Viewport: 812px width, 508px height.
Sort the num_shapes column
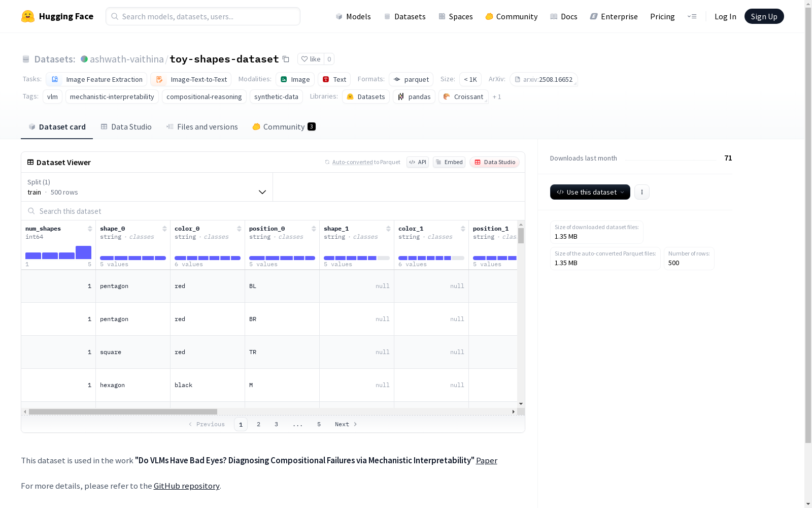tap(90, 229)
